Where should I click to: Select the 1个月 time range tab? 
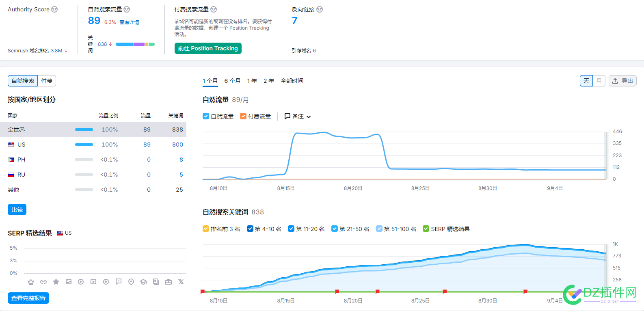pyautogui.click(x=210, y=81)
